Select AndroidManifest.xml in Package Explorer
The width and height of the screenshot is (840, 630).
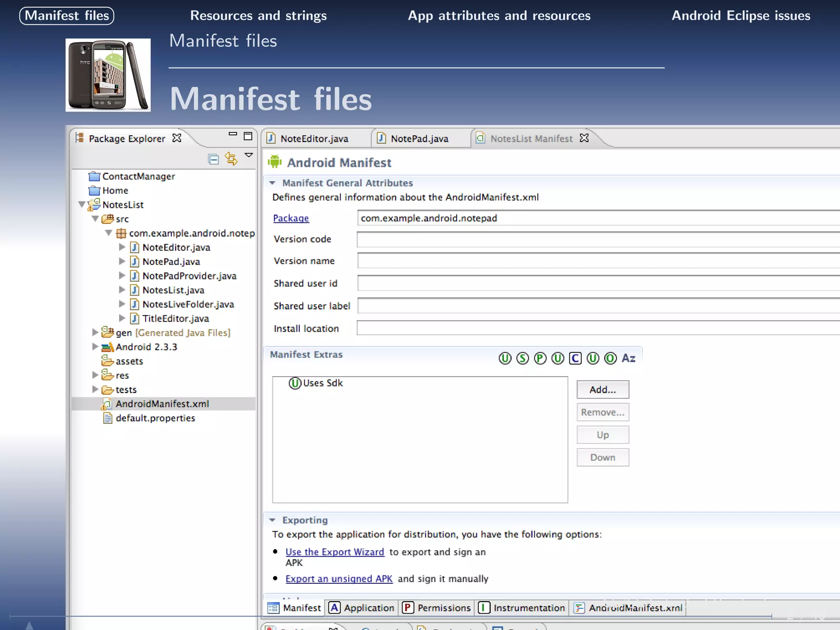(162, 404)
